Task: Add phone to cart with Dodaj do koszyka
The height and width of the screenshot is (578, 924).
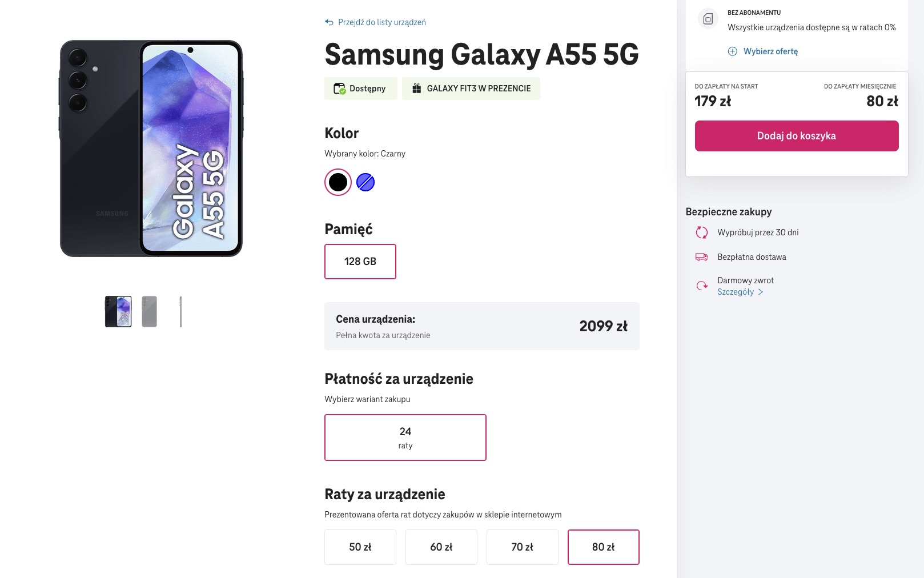Action: [797, 136]
